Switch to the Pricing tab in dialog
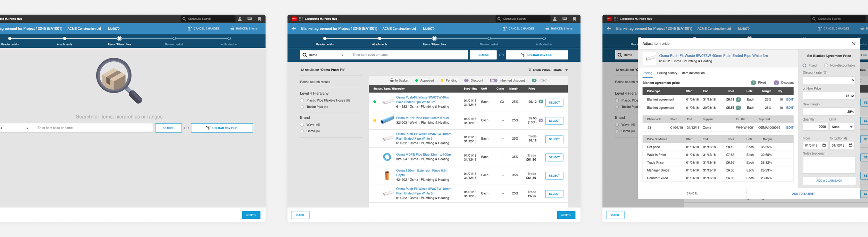868x237 pixels. 647,73
